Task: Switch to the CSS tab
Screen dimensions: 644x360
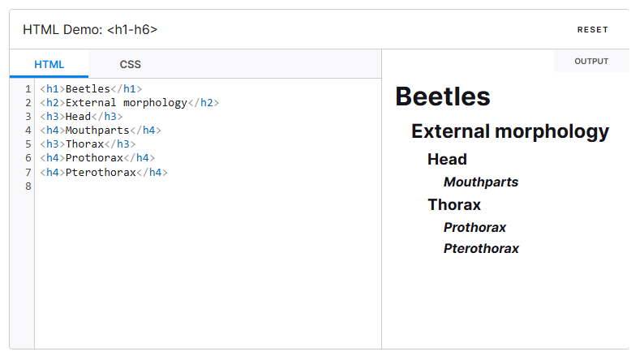Action: tap(130, 64)
